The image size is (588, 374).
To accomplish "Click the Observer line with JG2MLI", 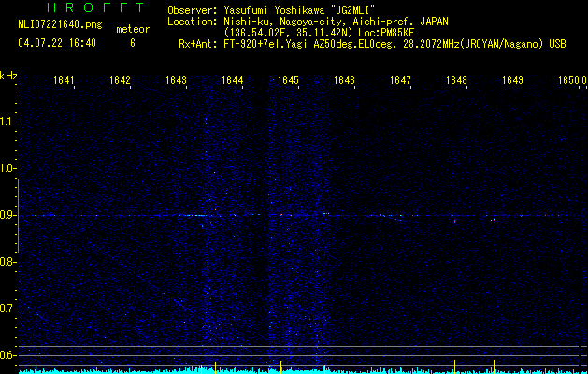I will click(x=271, y=10).
